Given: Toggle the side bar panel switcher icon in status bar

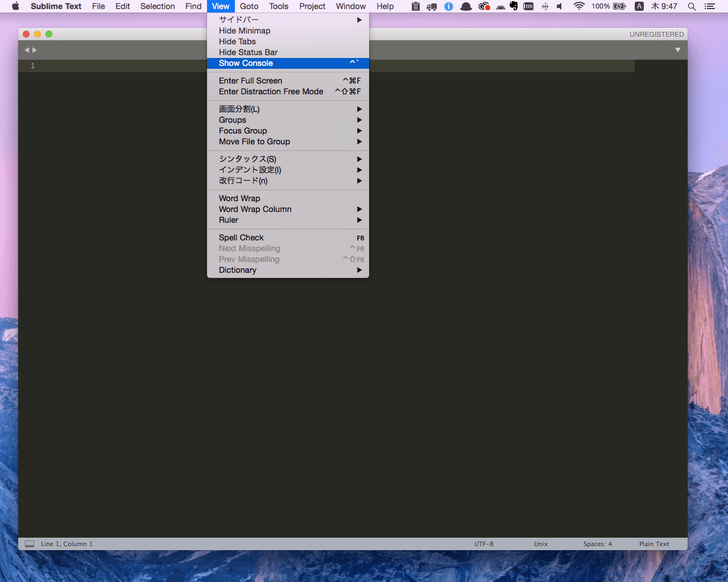Looking at the screenshot, I should pyautogui.click(x=30, y=544).
